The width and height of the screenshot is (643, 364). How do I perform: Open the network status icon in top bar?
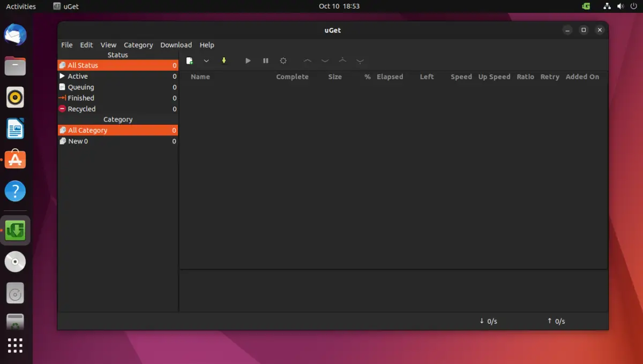coord(607,6)
